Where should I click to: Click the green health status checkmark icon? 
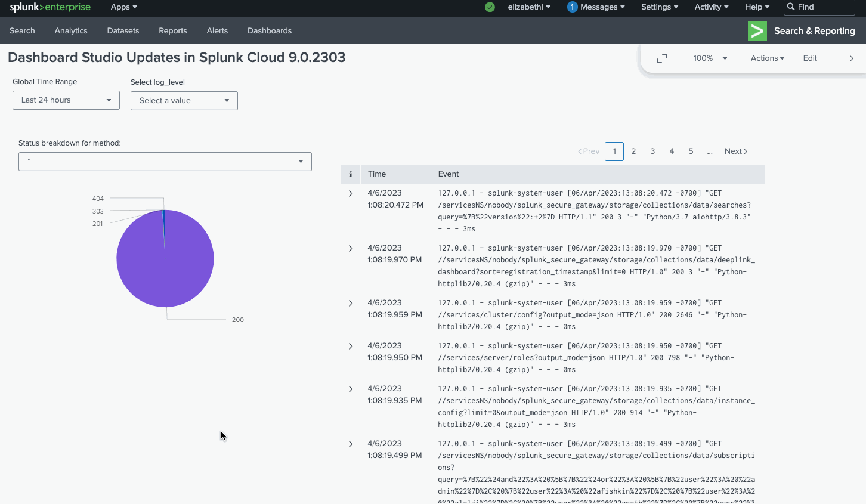tap(490, 7)
